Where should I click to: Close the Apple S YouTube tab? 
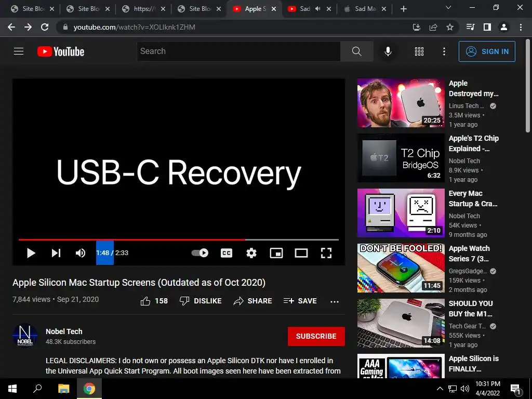274,9
